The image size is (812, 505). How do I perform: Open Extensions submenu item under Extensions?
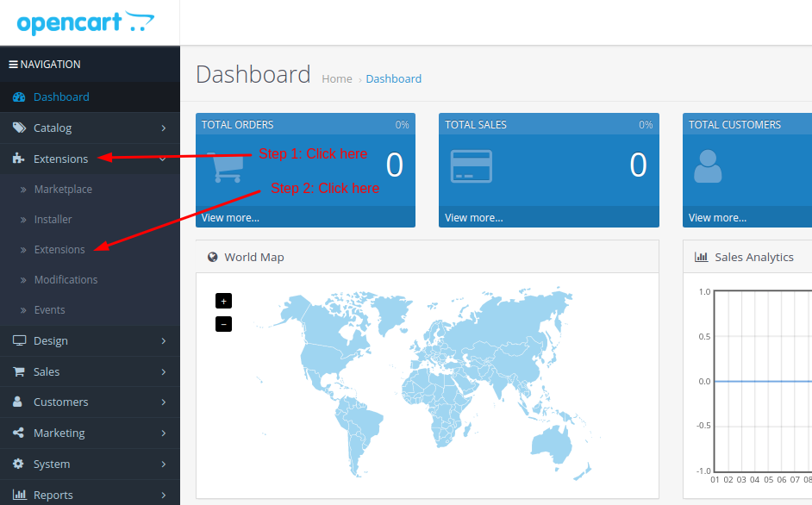(x=59, y=249)
